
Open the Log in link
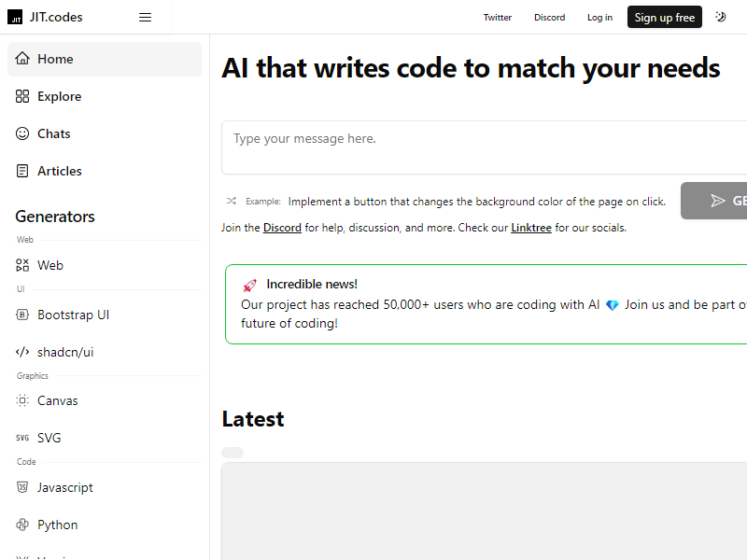pyautogui.click(x=599, y=17)
